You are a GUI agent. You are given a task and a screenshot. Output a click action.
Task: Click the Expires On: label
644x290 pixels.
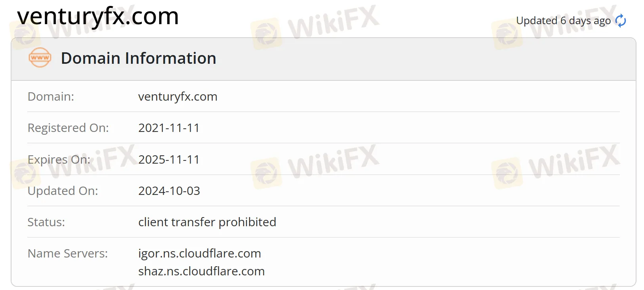tap(59, 159)
